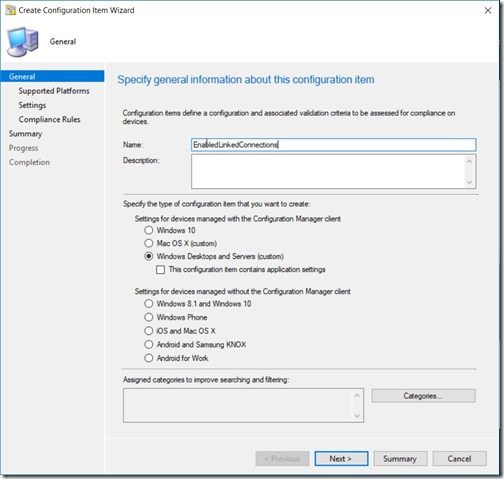Select Windows 8.1 and Windows 10 option
Screen dimensions: 504x479
(149, 303)
